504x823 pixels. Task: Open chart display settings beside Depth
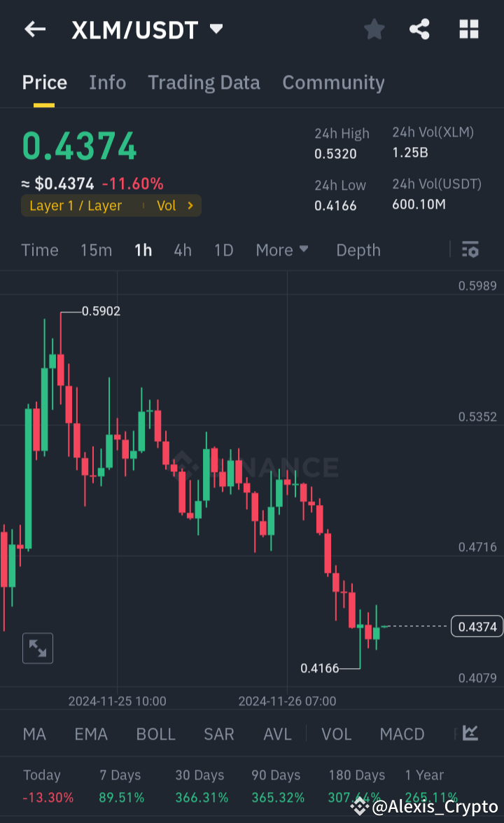point(470,249)
